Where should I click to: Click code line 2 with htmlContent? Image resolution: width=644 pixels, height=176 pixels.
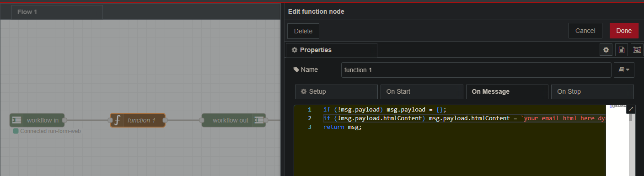click(465, 118)
